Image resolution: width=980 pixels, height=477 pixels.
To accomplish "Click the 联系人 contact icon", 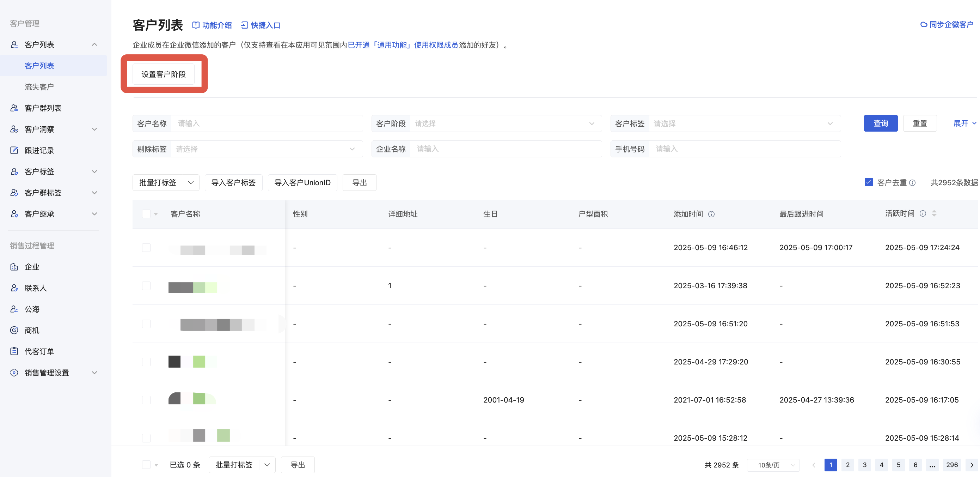I will tap(14, 288).
